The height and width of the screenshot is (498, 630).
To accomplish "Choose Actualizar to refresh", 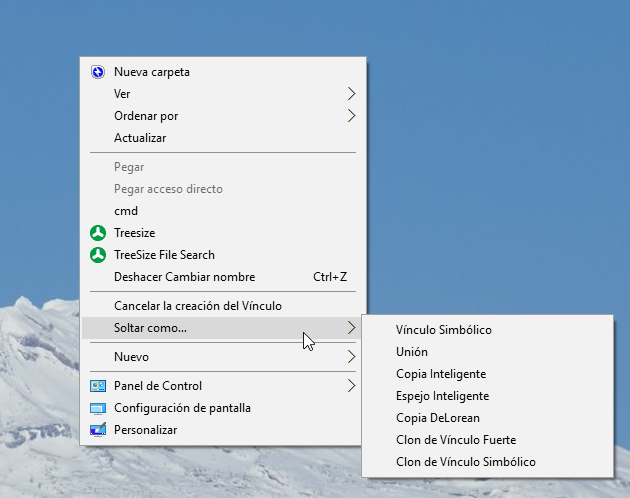I will [223, 138].
